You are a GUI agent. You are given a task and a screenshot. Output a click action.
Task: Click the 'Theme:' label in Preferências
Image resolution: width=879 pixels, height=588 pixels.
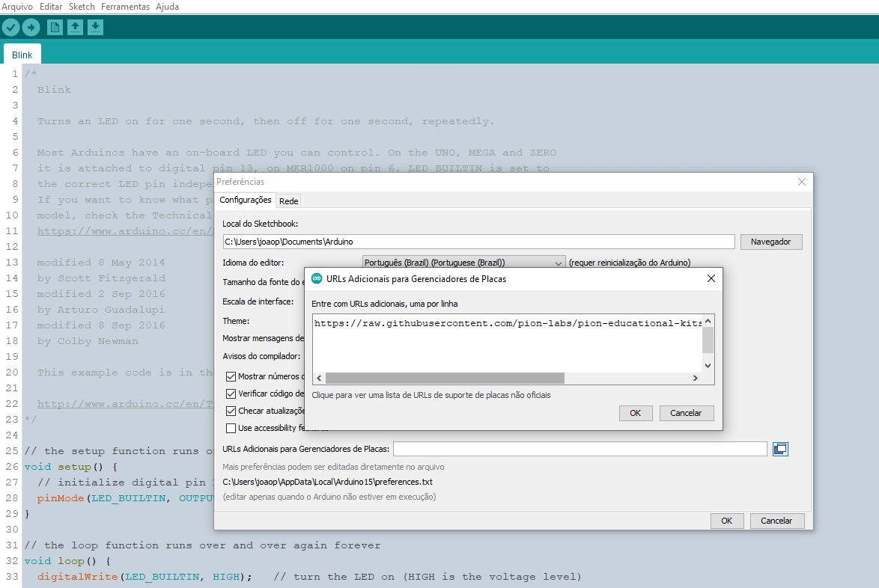[x=236, y=322]
